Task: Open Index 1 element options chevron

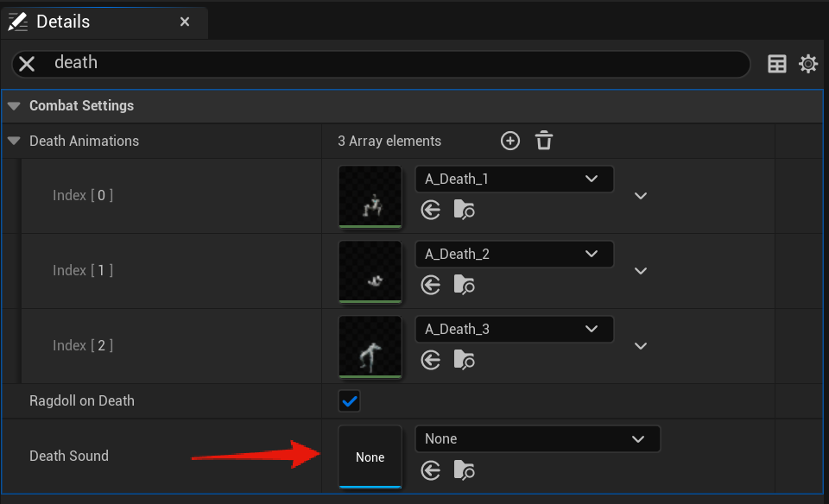Action: point(641,271)
